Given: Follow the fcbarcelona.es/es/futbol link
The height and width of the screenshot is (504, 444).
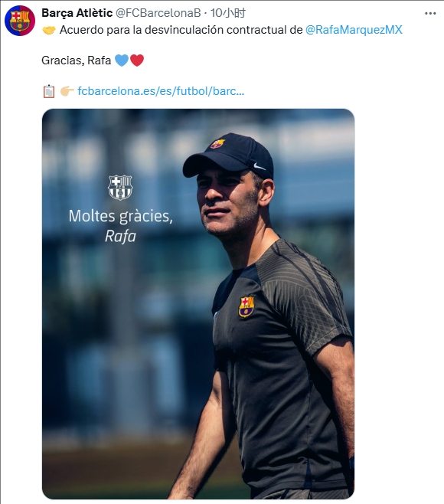Looking at the screenshot, I should tap(161, 91).
